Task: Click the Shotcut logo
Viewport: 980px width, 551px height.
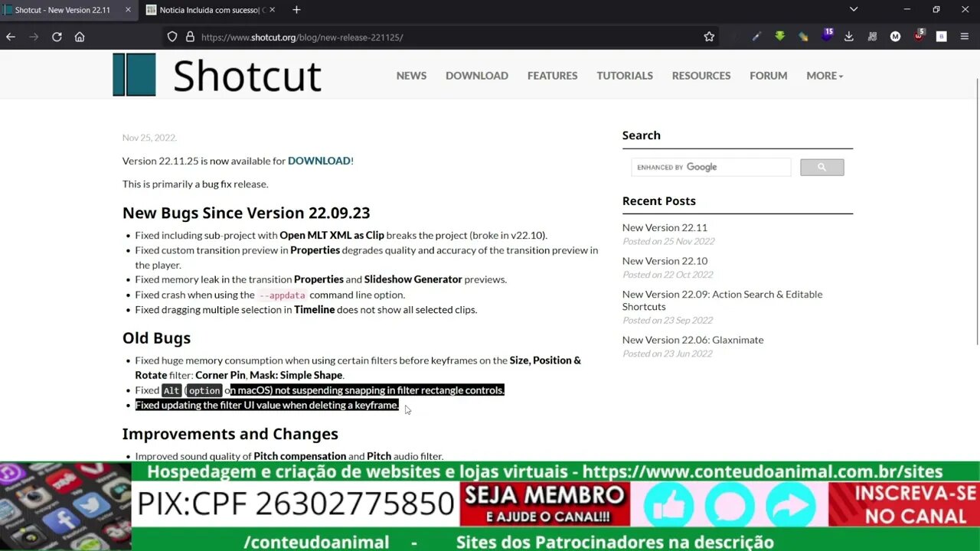Action: coord(217,75)
